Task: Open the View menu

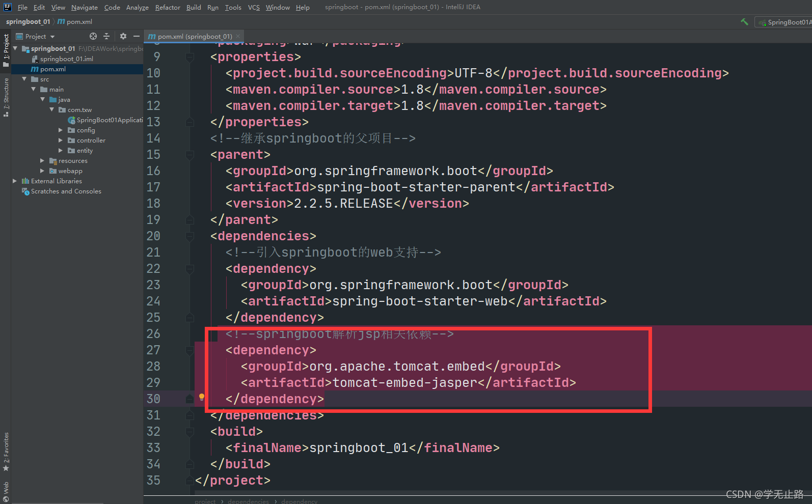Action: click(x=58, y=7)
